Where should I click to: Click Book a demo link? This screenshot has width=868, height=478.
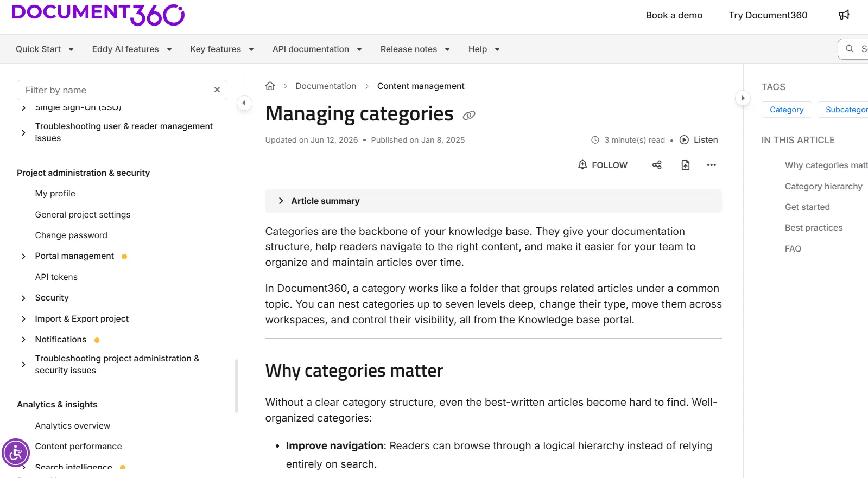pyautogui.click(x=674, y=15)
